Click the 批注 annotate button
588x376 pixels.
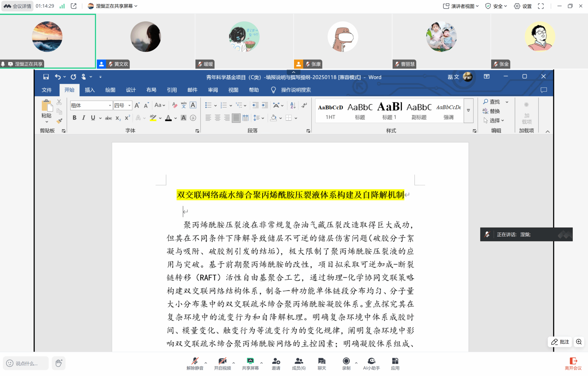point(560,342)
